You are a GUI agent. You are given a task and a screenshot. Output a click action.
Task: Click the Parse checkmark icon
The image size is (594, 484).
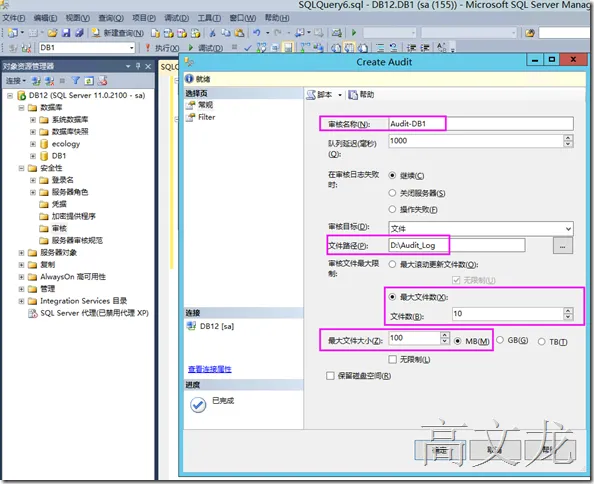(x=248, y=48)
